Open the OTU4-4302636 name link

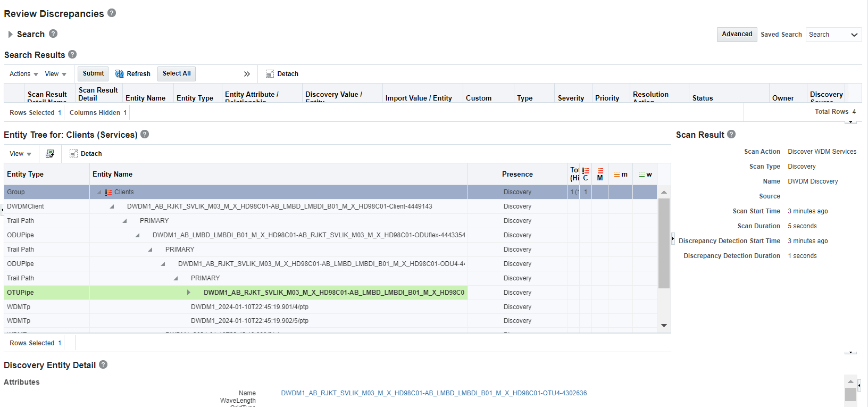[433, 393]
